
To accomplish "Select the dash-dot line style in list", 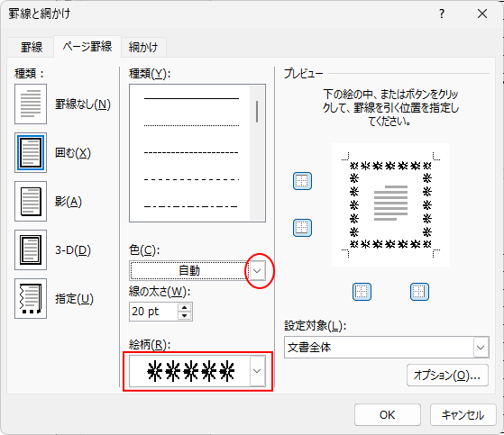I will pyautogui.click(x=191, y=206).
